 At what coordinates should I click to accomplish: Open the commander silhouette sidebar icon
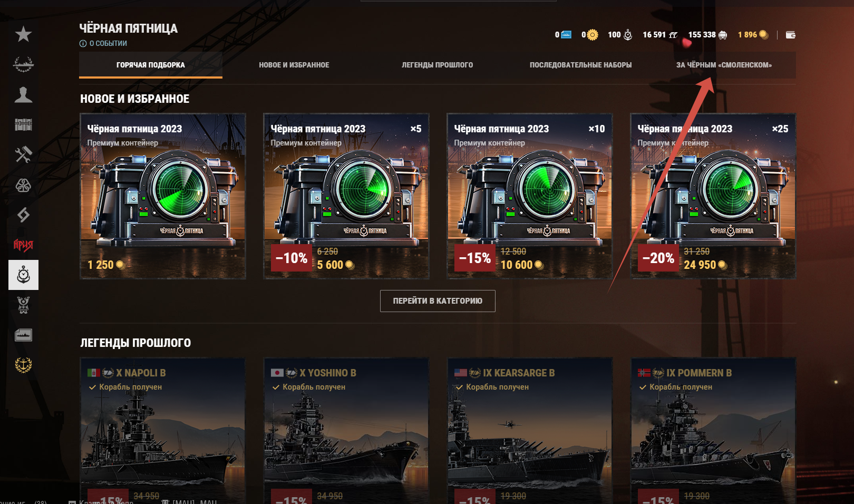pyautogui.click(x=23, y=94)
